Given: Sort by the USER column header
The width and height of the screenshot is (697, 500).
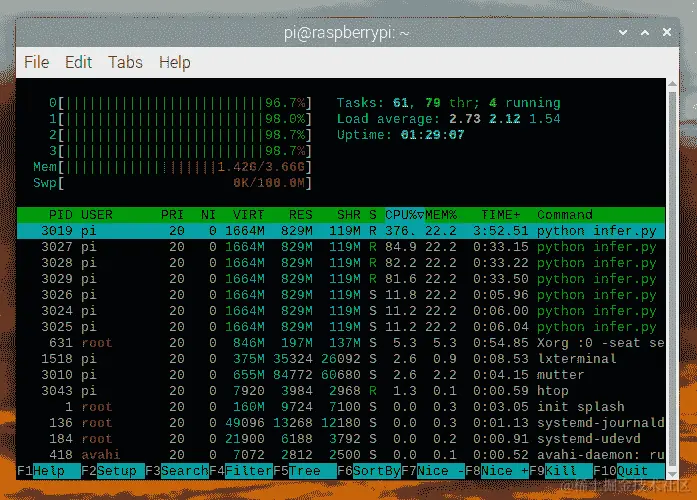Looking at the screenshot, I should [x=96, y=215].
